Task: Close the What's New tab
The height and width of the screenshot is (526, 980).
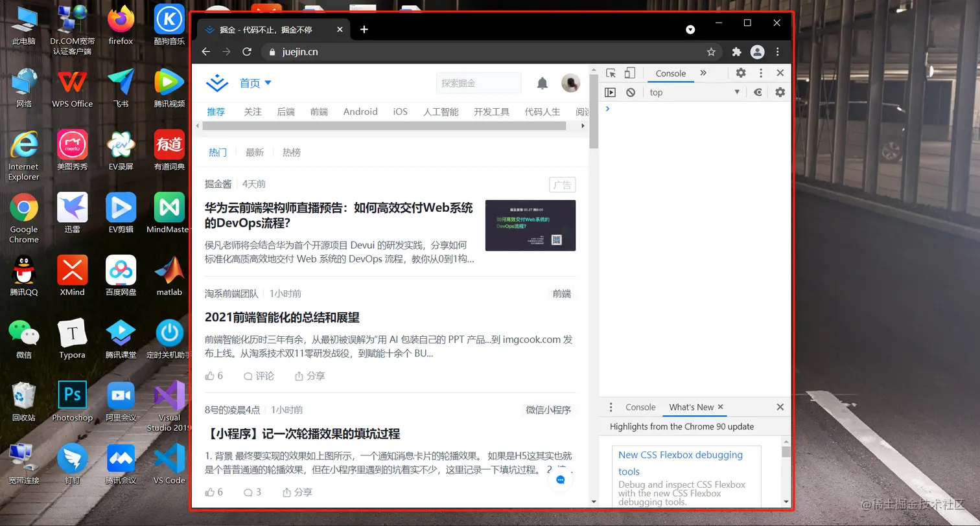Action: pyautogui.click(x=720, y=407)
